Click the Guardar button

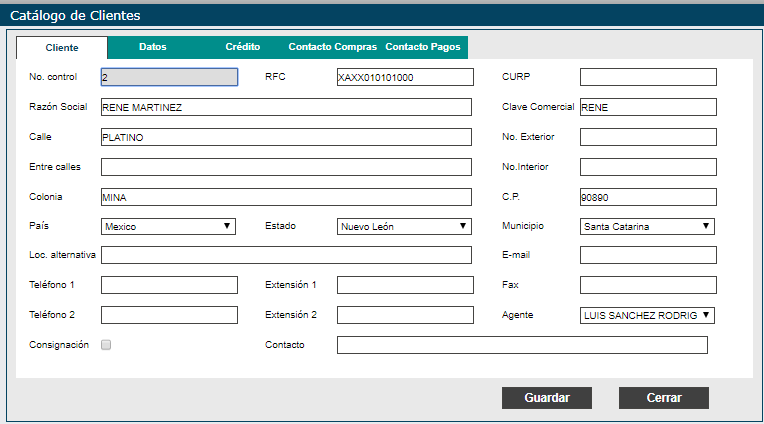coord(547,398)
